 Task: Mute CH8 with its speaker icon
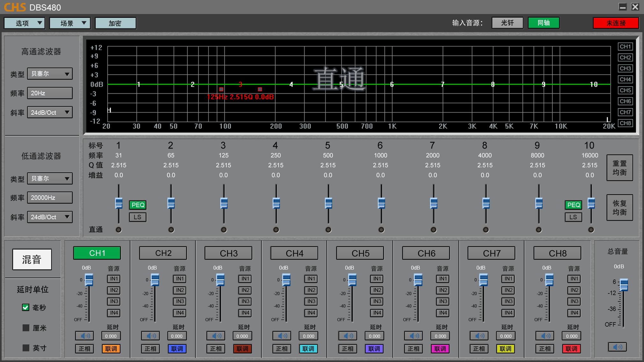pos(545,336)
